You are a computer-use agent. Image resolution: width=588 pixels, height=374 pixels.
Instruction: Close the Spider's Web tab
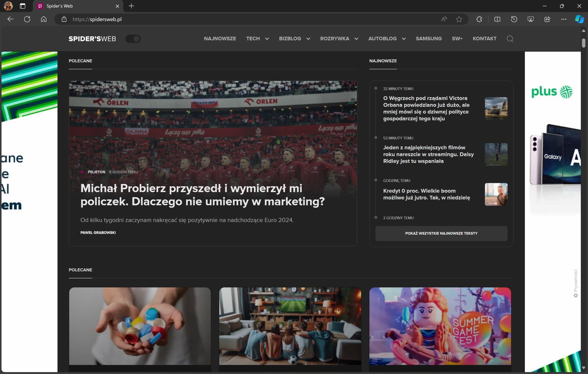[x=117, y=6]
